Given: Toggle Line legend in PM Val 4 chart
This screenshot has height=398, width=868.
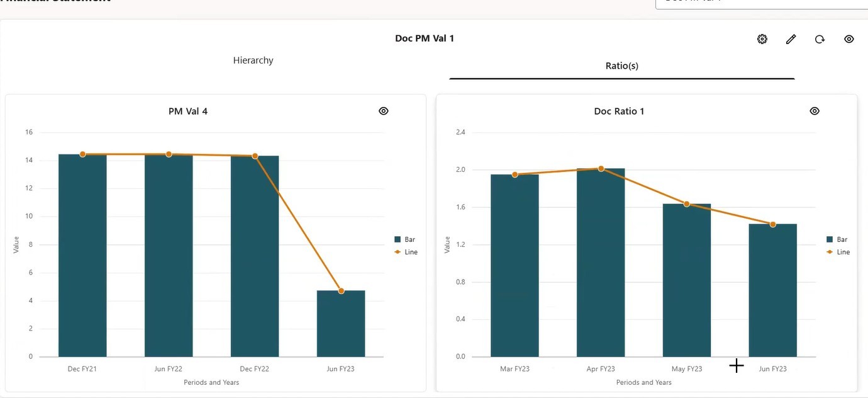Looking at the screenshot, I should 406,252.
